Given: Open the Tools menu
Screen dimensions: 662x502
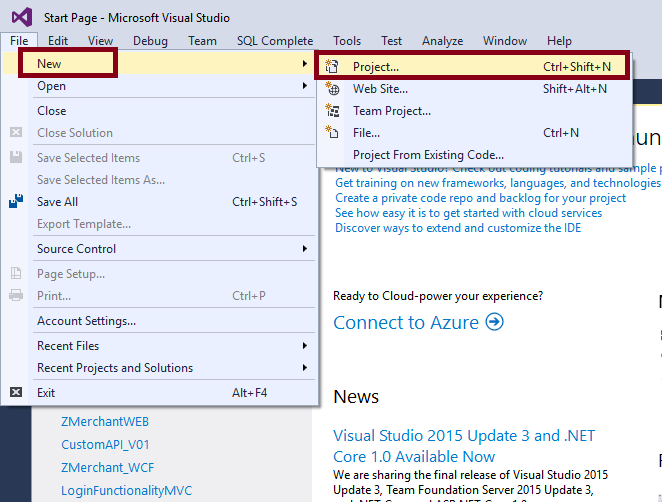Looking at the screenshot, I should (x=347, y=41).
